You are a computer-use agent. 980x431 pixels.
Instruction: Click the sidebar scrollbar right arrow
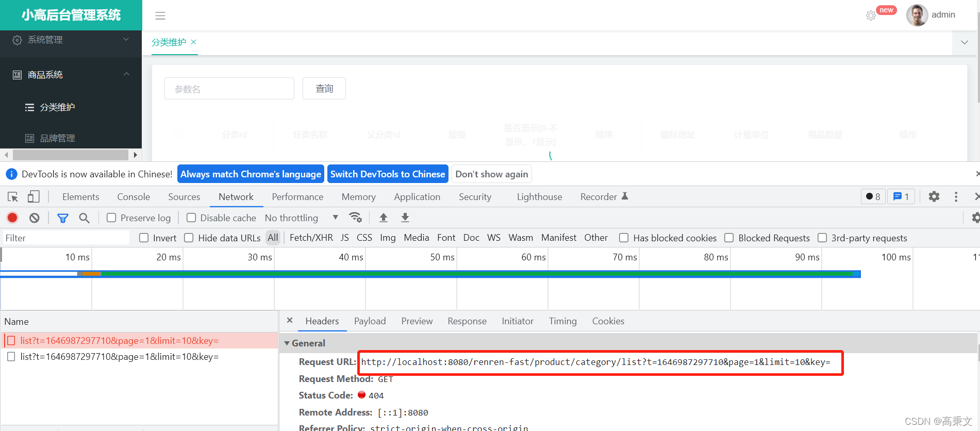pos(135,155)
